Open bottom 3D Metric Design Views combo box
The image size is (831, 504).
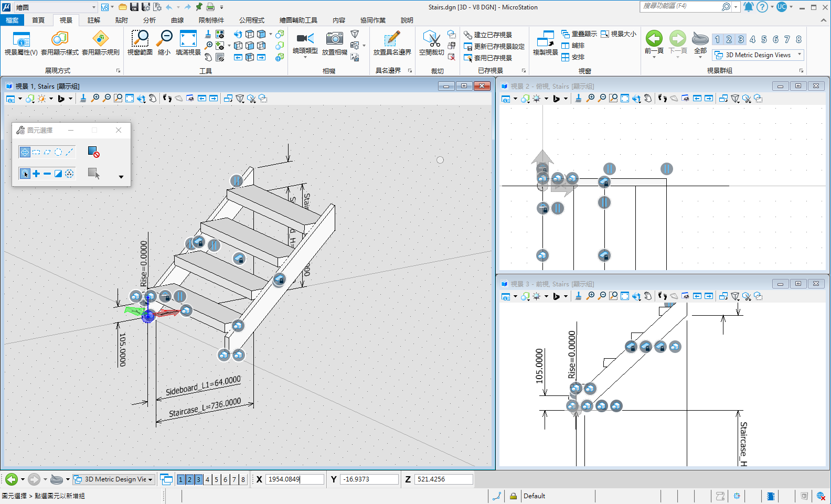(x=113, y=479)
